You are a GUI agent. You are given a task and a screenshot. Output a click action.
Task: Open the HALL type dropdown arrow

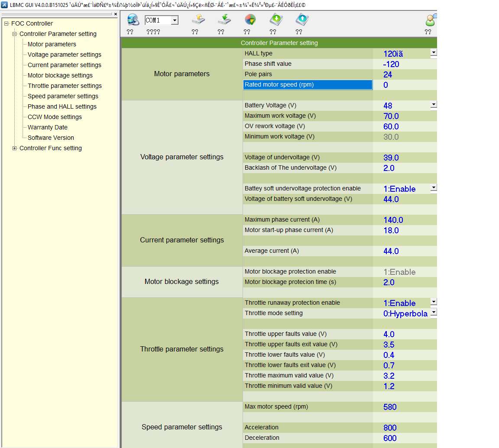433,52
